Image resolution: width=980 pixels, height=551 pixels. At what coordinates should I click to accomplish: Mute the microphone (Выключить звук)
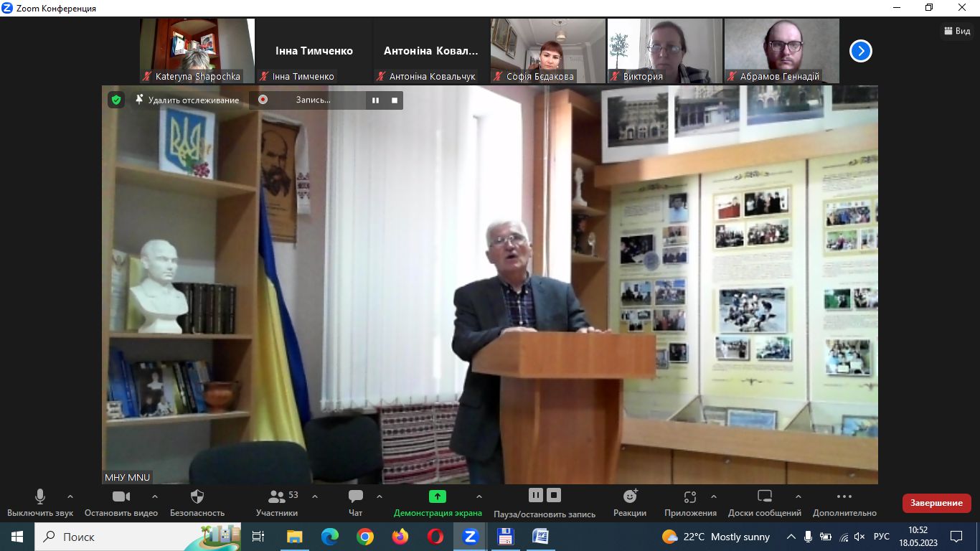point(40,496)
